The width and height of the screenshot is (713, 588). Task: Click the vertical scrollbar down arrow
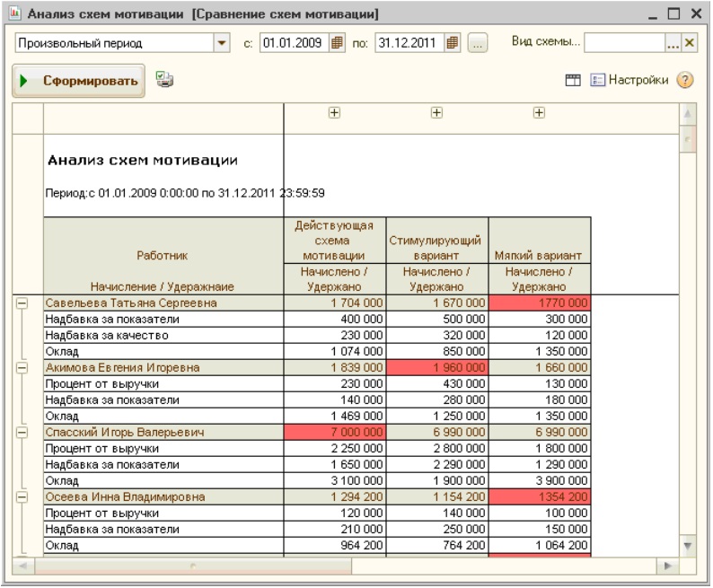tap(688, 547)
